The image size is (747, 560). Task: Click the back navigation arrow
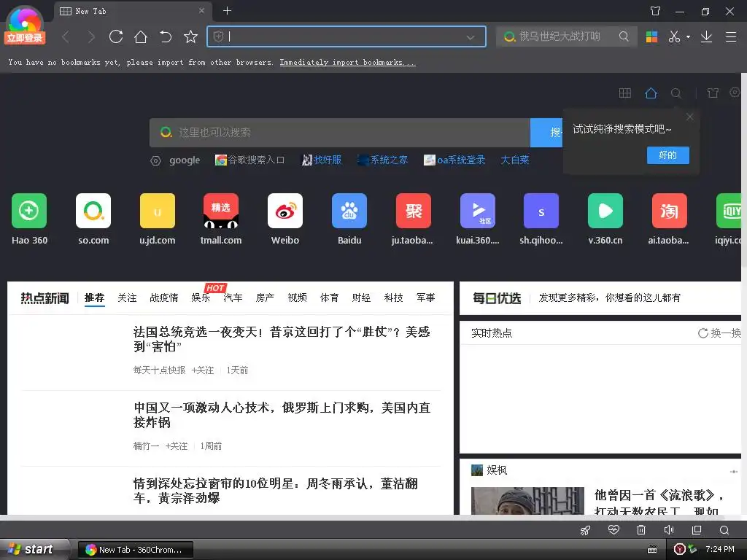66,36
